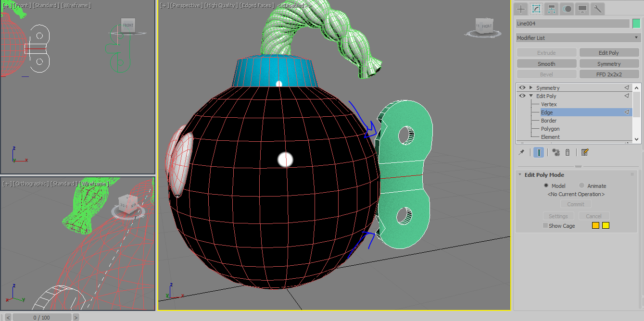The image size is (644, 321).
Task: Click the Symmetry modifier button
Action: 609,64
